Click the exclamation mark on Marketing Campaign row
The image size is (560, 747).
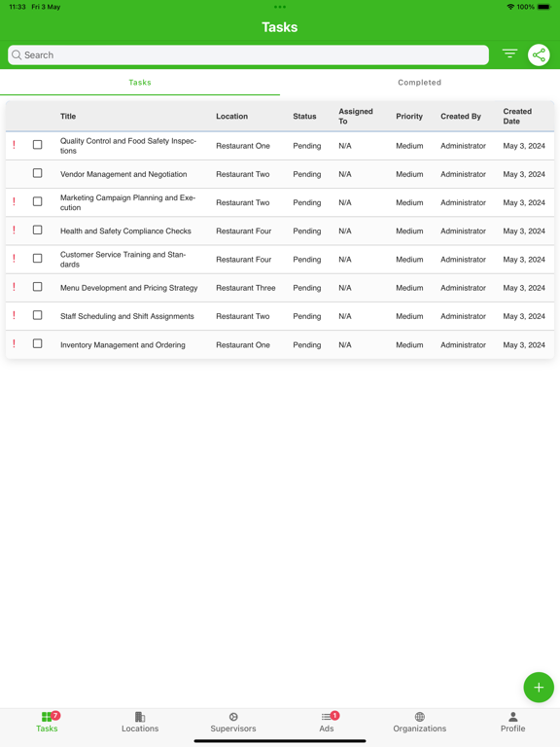point(14,201)
